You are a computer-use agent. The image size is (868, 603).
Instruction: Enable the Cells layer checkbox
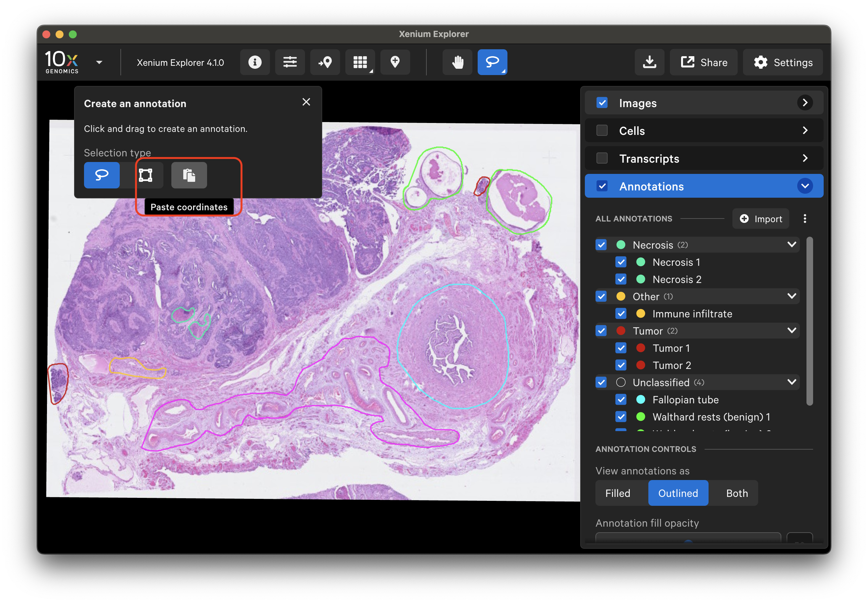click(x=602, y=131)
